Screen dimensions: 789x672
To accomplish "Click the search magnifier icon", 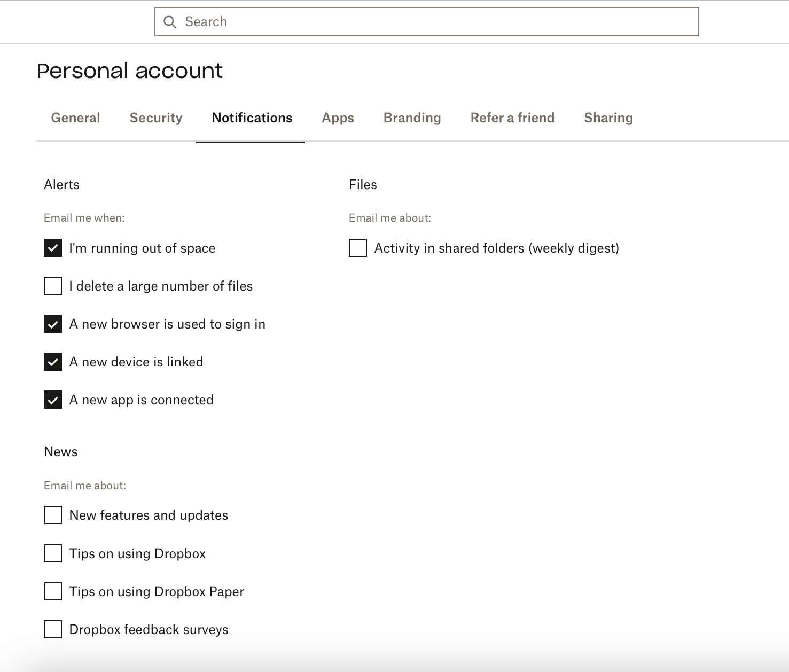I will click(170, 22).
